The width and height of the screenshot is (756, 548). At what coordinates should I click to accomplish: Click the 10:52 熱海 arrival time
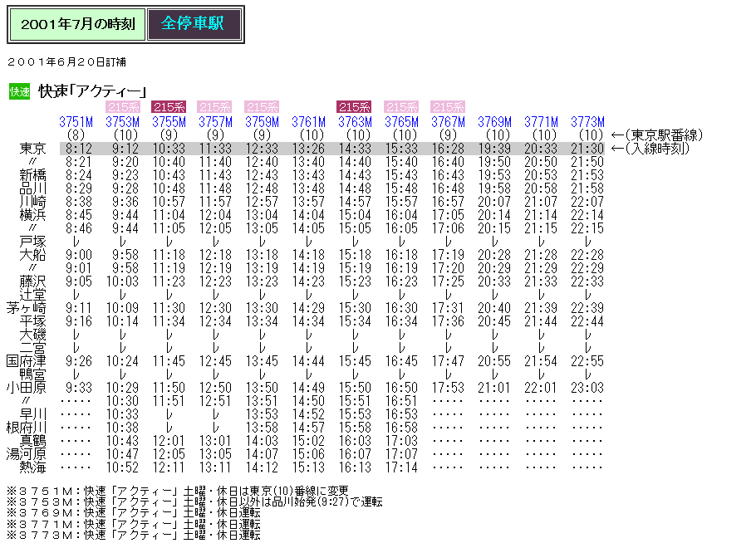(123, 467)
